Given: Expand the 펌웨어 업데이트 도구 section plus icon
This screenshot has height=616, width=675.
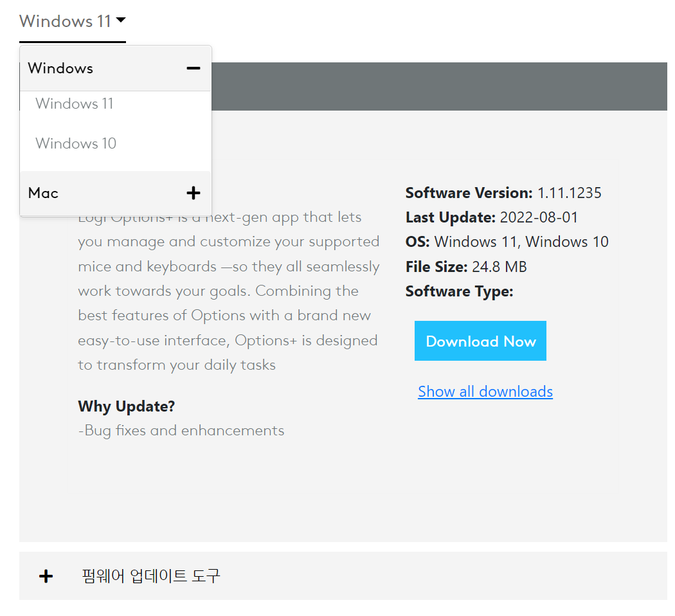Looking at the screenshot, I should point(46,576).
